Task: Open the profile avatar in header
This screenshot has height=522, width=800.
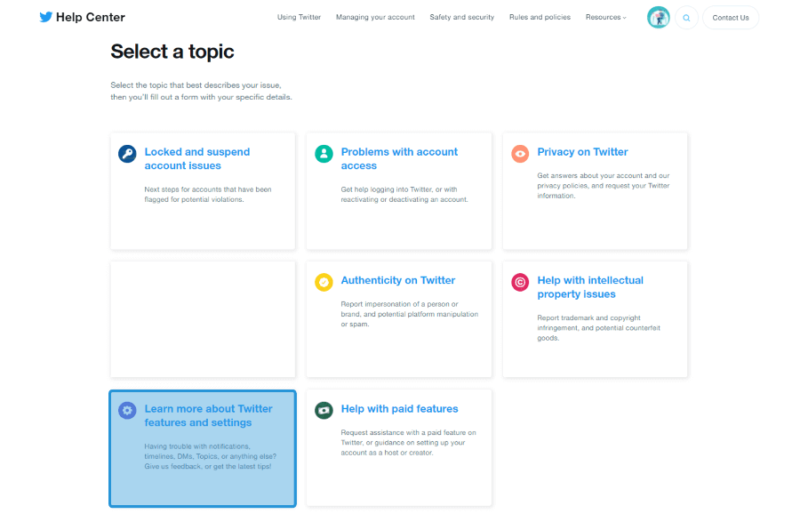Action: 658,17
